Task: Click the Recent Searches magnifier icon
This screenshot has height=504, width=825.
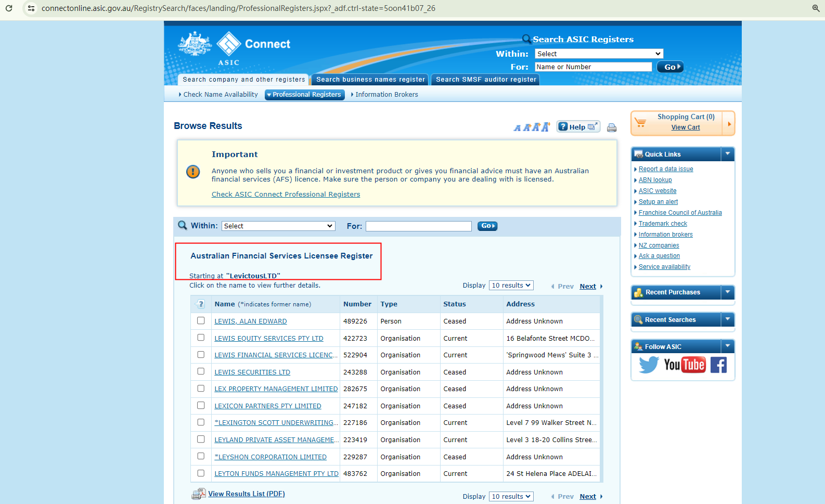Action: point(638,319)
